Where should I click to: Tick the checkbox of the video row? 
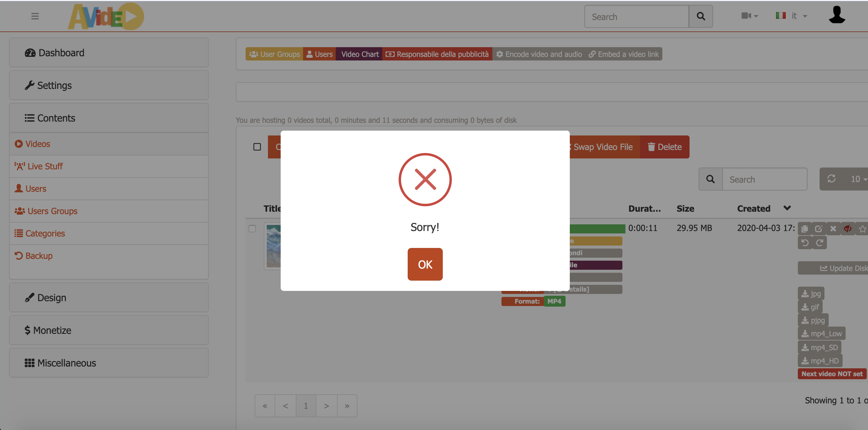pyautogui.click(x=252, y=229)
